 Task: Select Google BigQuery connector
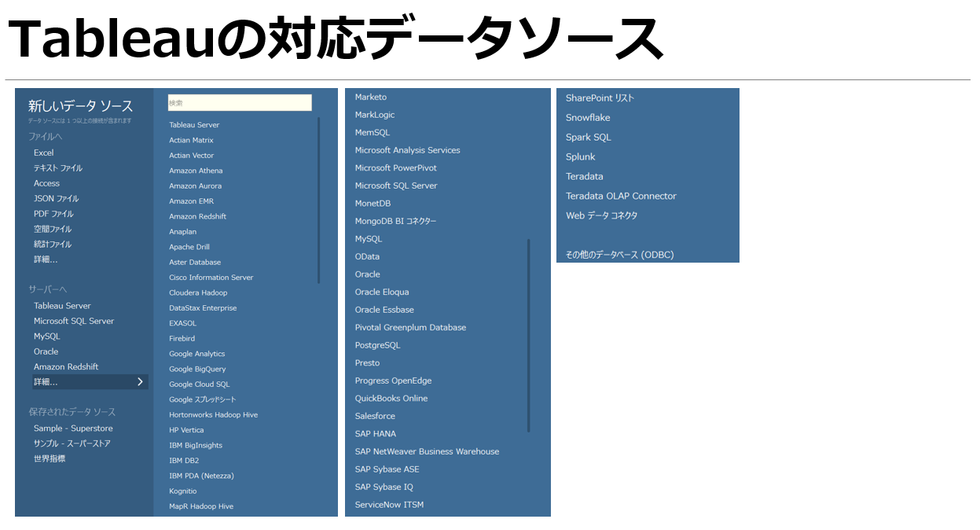(x=197, y=369)
